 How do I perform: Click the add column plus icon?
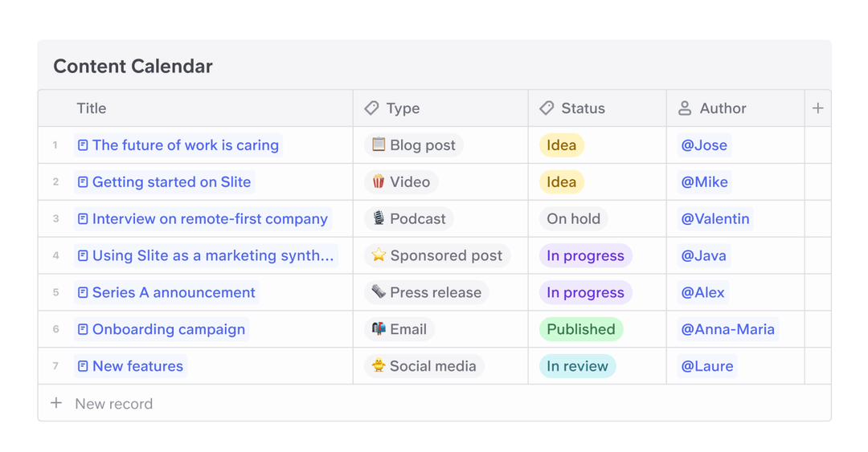[x=817, y=108]
